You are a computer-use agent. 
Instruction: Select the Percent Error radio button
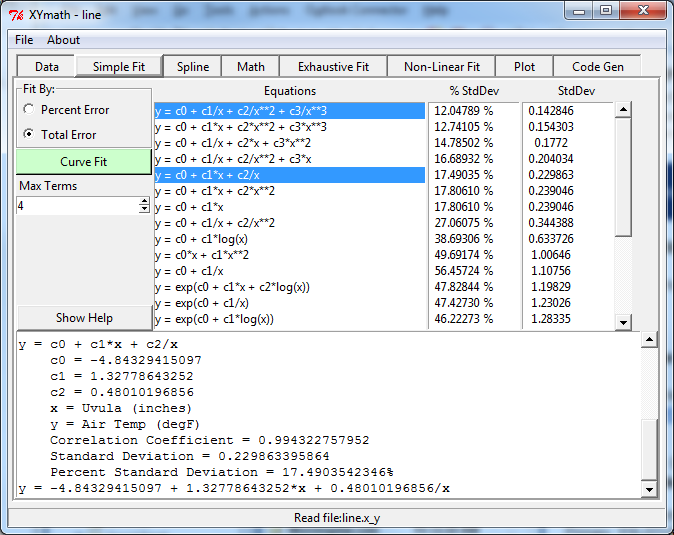tap(29, 110)
